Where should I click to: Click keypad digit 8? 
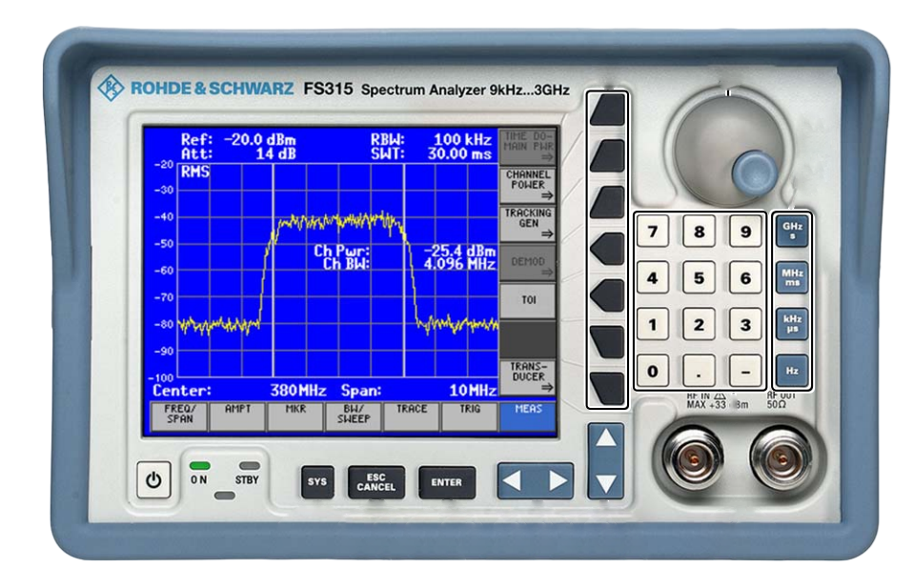[x=699, y=232]
